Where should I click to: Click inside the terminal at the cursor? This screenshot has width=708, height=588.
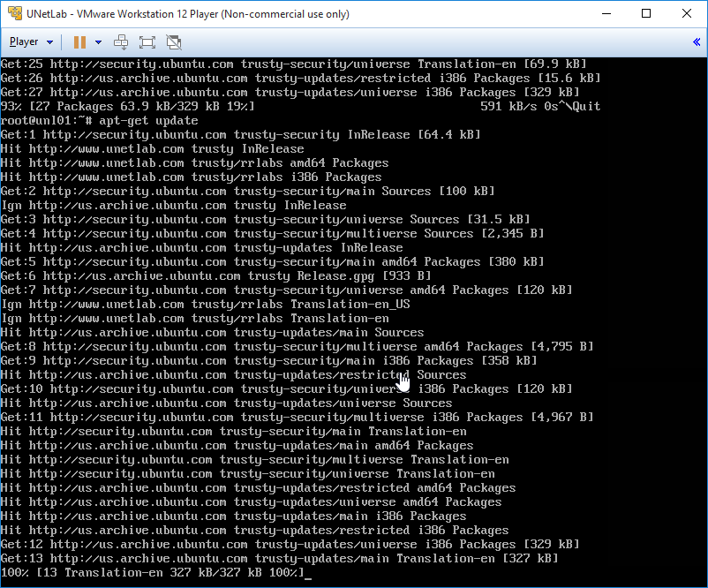[308, 574]
